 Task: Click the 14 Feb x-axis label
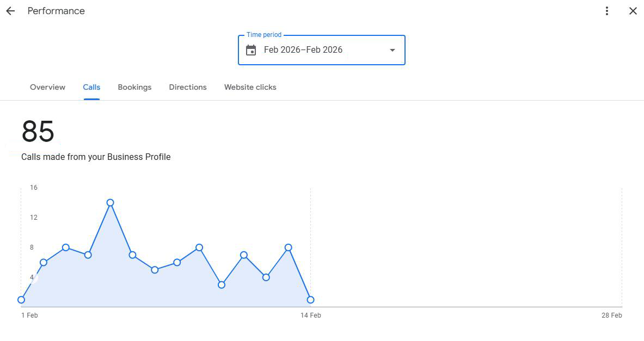(311, 315)
